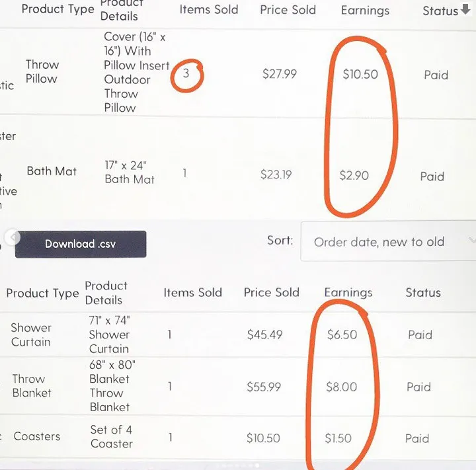
Task: Select the Bath Mat product type cell
Action: [52, 171]
